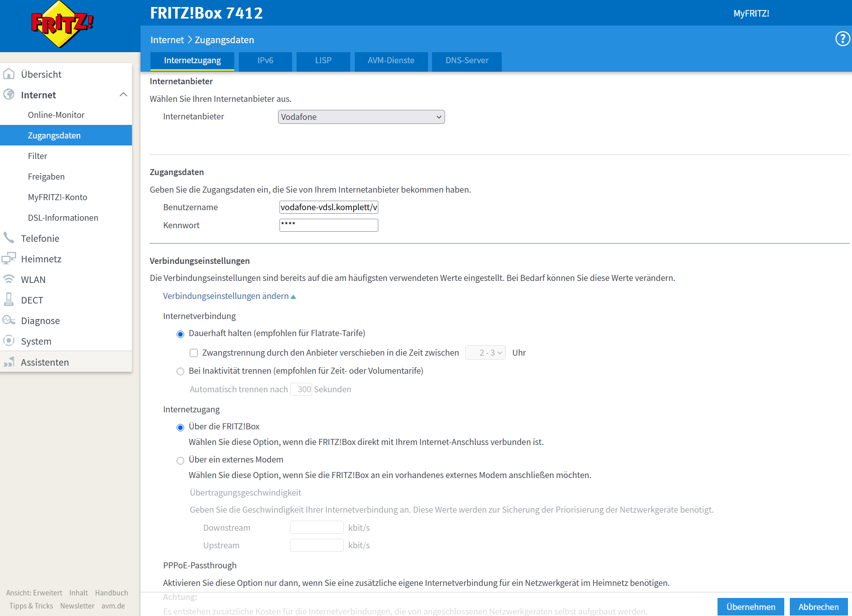Open Filter in sidebar

click(66, 156)
